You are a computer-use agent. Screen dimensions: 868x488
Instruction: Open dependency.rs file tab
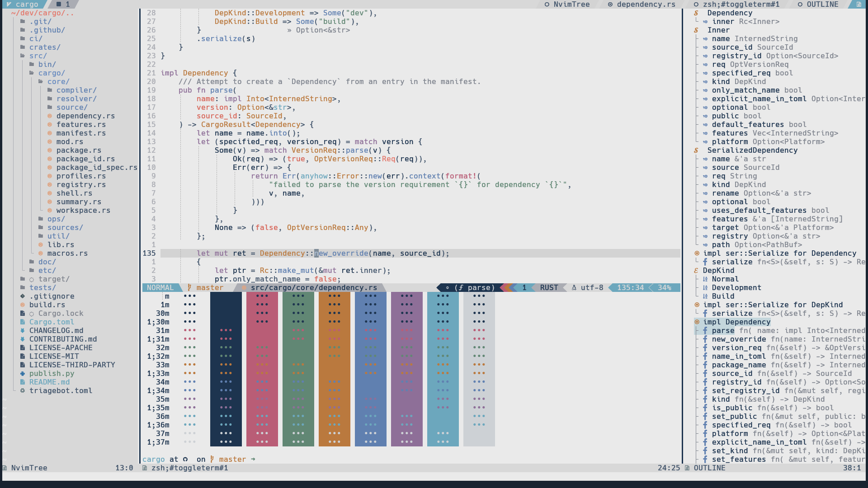[646, 4]
